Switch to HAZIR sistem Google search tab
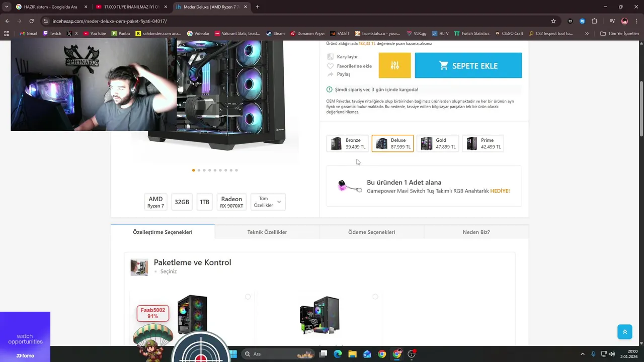The height and width of the screenshot is (362, 644). pyautogui.click(x=50, y=7)
